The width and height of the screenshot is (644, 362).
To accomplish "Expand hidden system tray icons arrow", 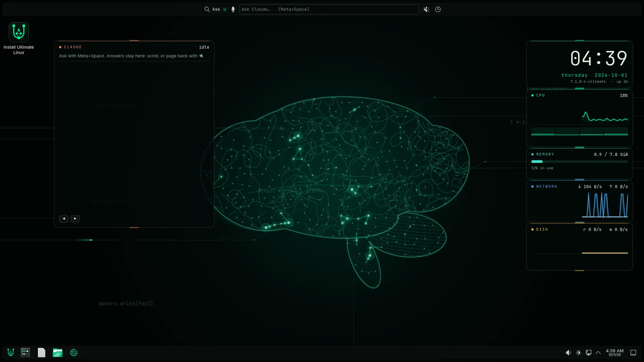I will coord(598,353).
